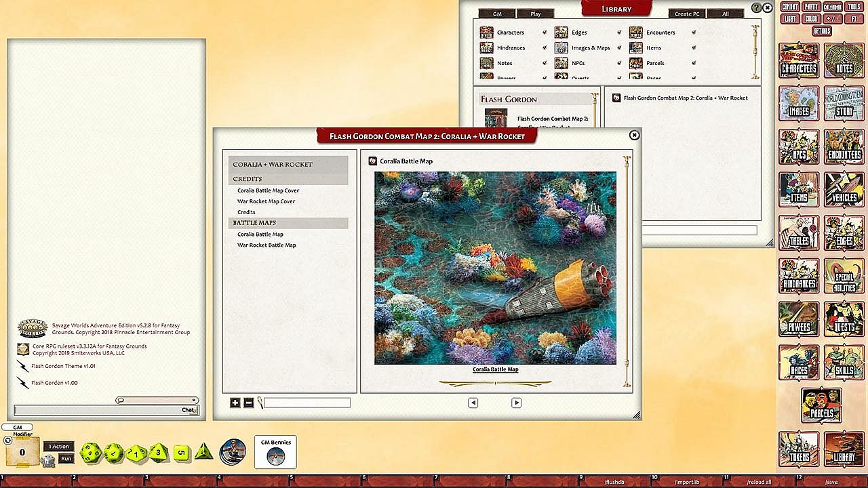Open the Options button
The width and height of the screenshot is (868, 488).
click(821, 31)
